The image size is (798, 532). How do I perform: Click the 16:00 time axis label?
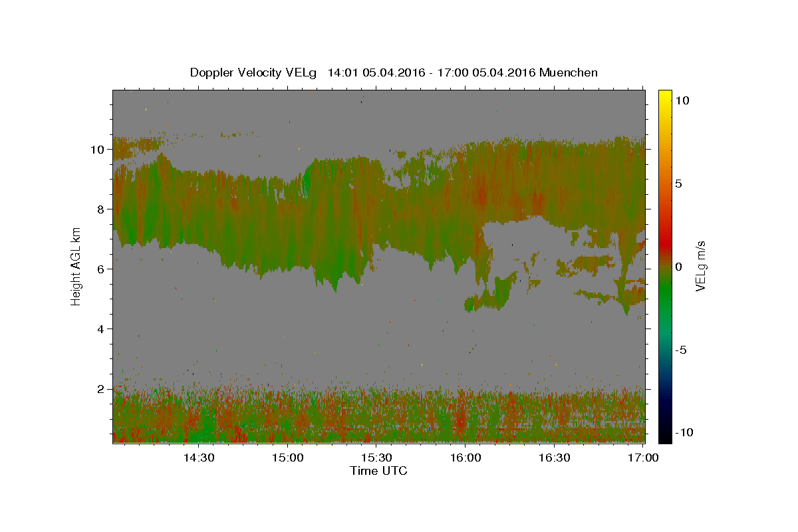coord(465,458)
